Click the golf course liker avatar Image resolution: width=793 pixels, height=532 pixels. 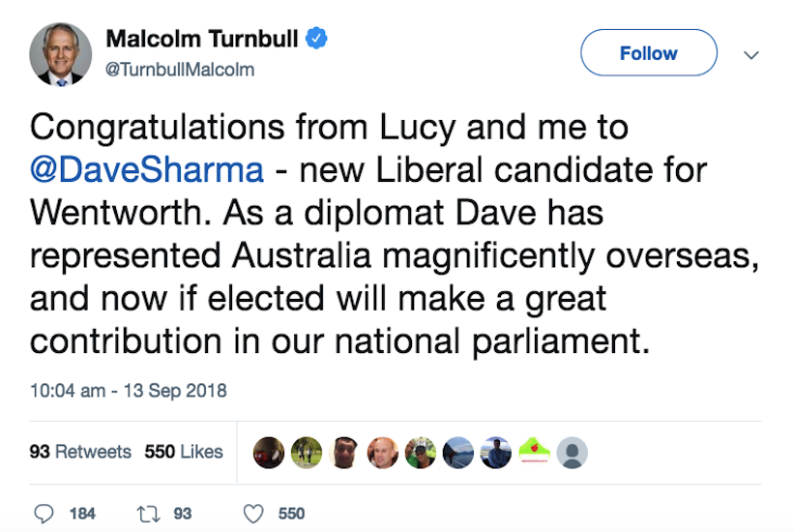[x=307, y=453]
